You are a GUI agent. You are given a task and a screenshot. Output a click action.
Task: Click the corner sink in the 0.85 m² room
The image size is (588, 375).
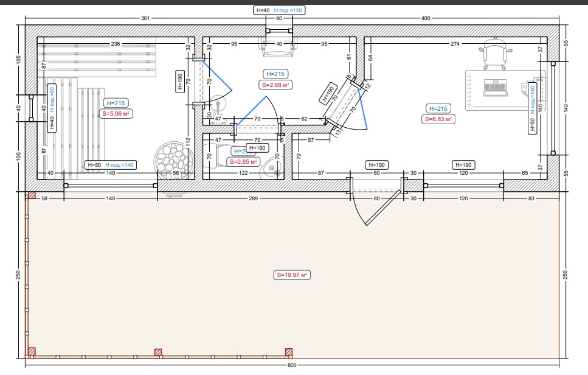272,167
